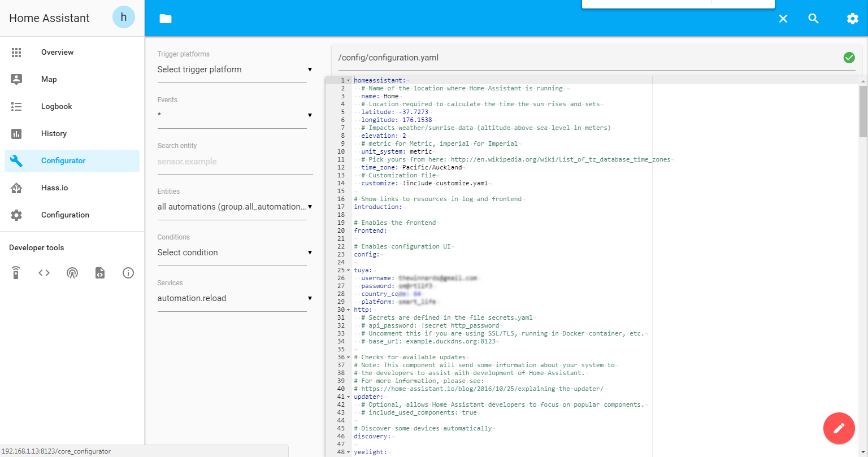Click the green saved-file status checkmark
The height and width of the screenshot is (457, 868).
[x=849, y=58]
